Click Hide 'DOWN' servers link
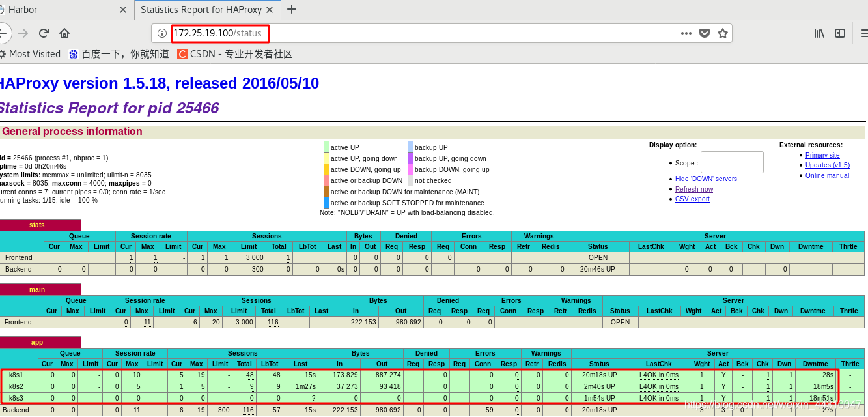This screenshot has width=868, height=417. click(x=706, y=179)
